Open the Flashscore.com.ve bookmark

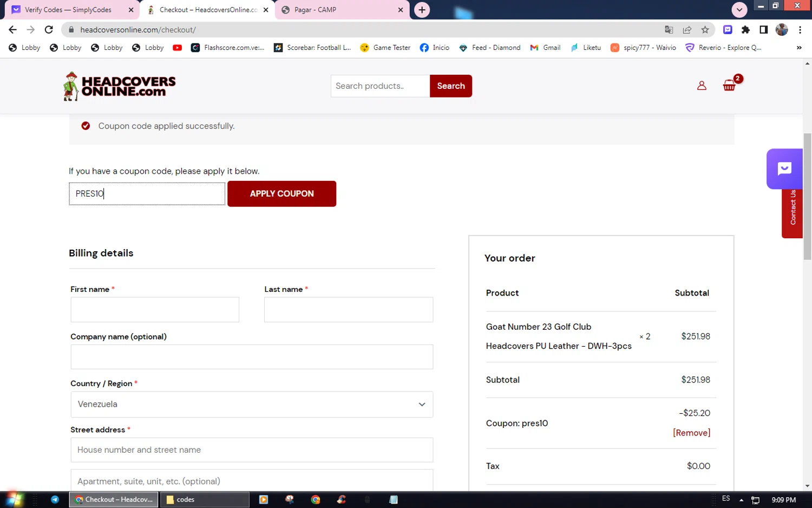pos(227,48)
